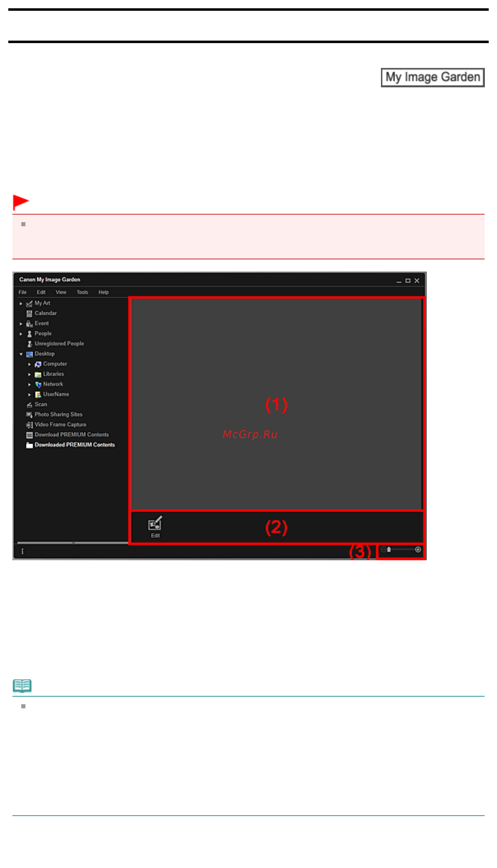Image resolution: width=497 pixels, height=868 pixels.
Task: Click the Calendar icon in sidebar
Action: pyautogui.click(x=29, y=313)
